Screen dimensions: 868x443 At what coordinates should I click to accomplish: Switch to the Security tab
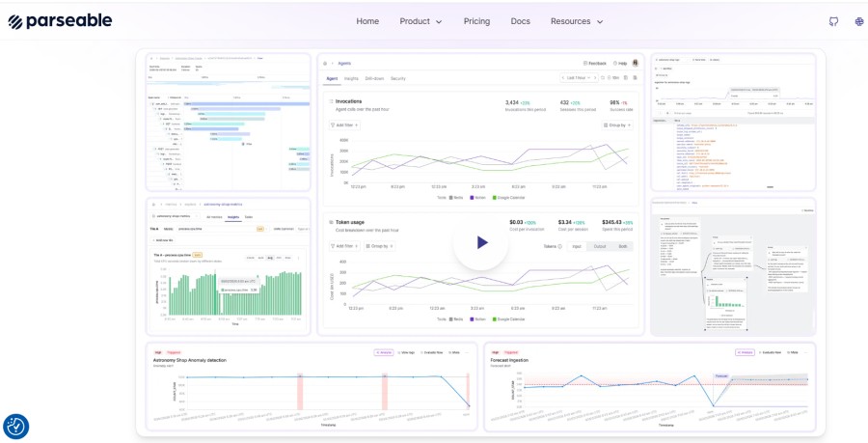tap(398, 78)
